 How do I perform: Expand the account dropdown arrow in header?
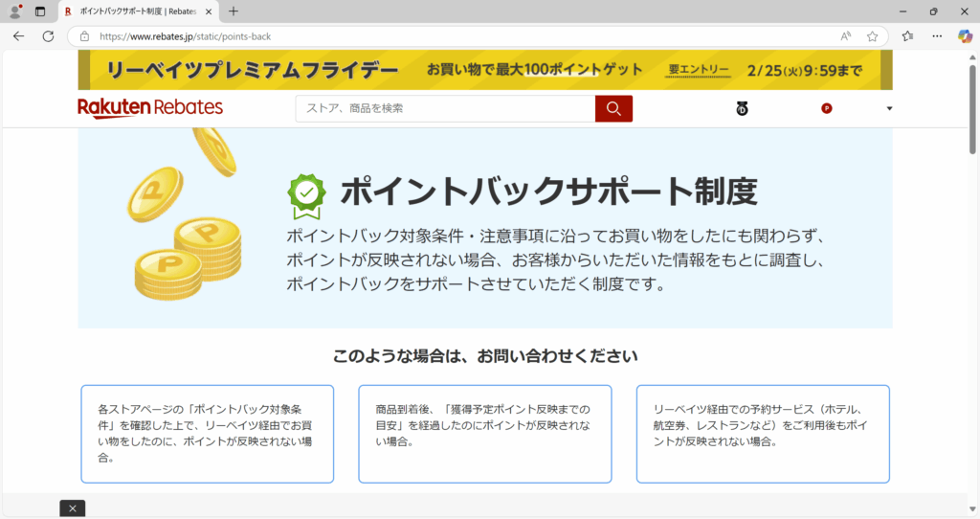889,108
